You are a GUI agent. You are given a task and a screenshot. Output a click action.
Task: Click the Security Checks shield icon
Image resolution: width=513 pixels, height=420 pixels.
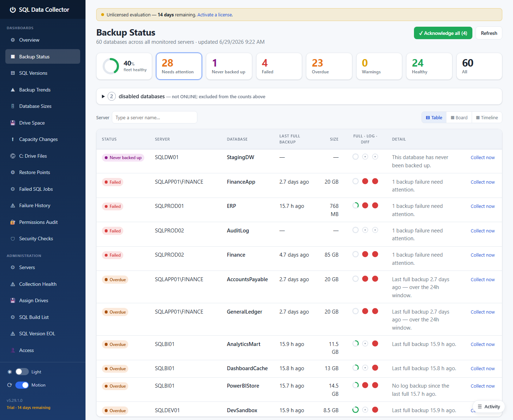13,239
